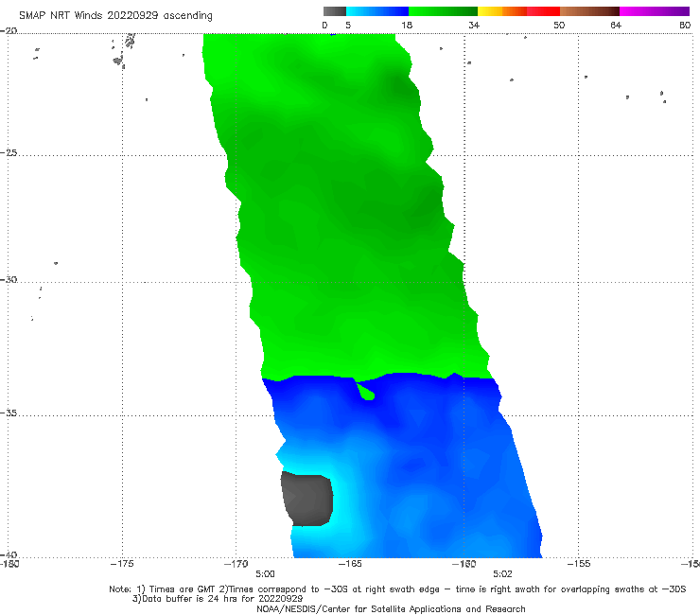The height and width of the screenshot is (615, 700).
Task: Click the longitude label '-170'
Action: pos(236,564)
